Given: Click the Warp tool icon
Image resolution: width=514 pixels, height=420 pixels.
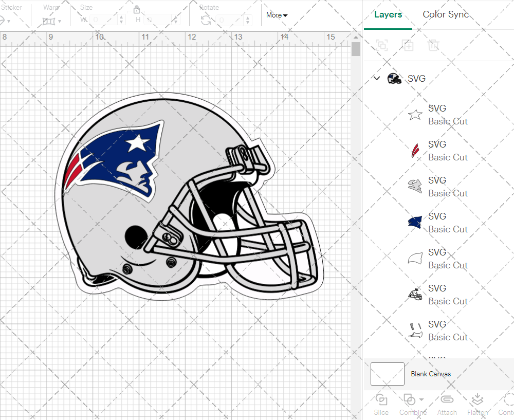Looking at the screenshot, I should click(x=49, y=21).
